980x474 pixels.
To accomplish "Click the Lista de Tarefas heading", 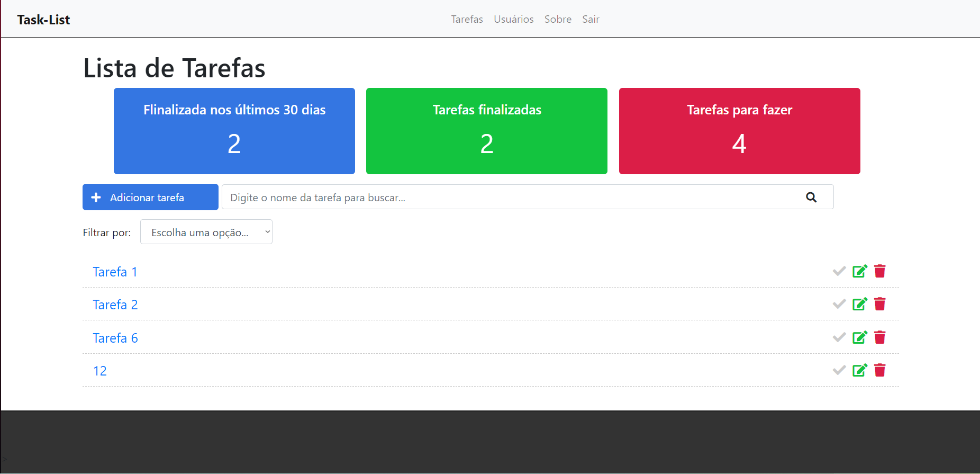I will [x=174, y=68].
